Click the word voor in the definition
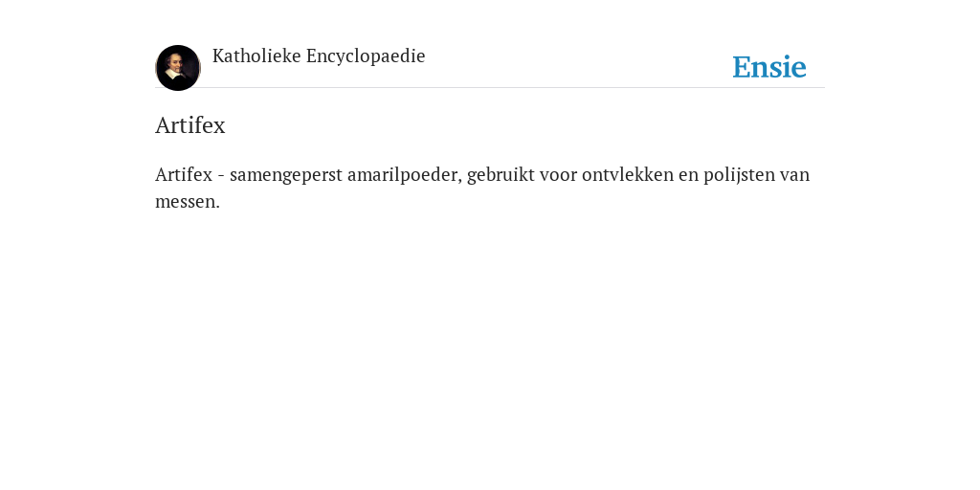Image resolution: width=980 pixels, height=490 pixels. pyautogui.click(x=558, y=176)
